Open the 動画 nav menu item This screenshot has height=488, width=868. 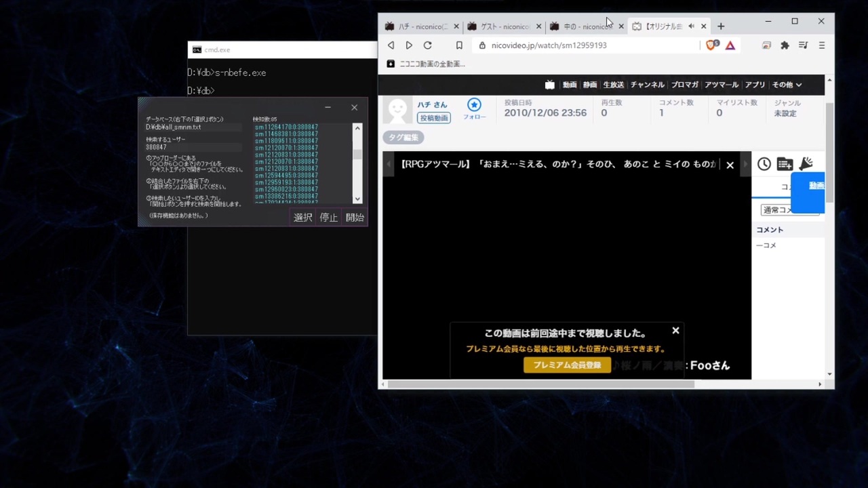[570, 85]
